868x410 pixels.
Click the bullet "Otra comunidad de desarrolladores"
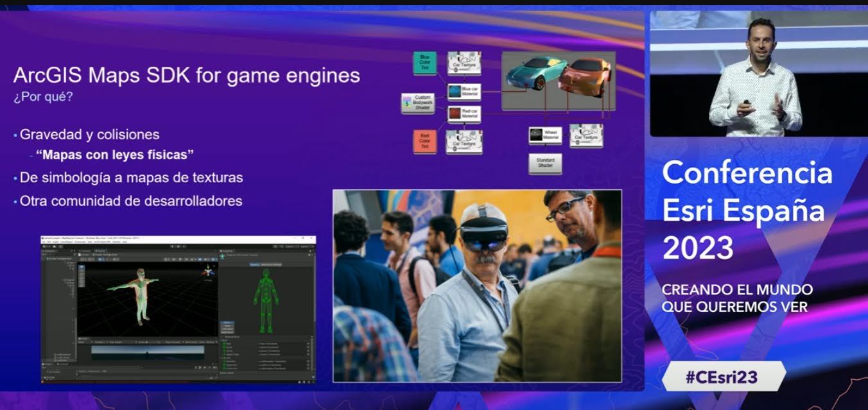131,201
